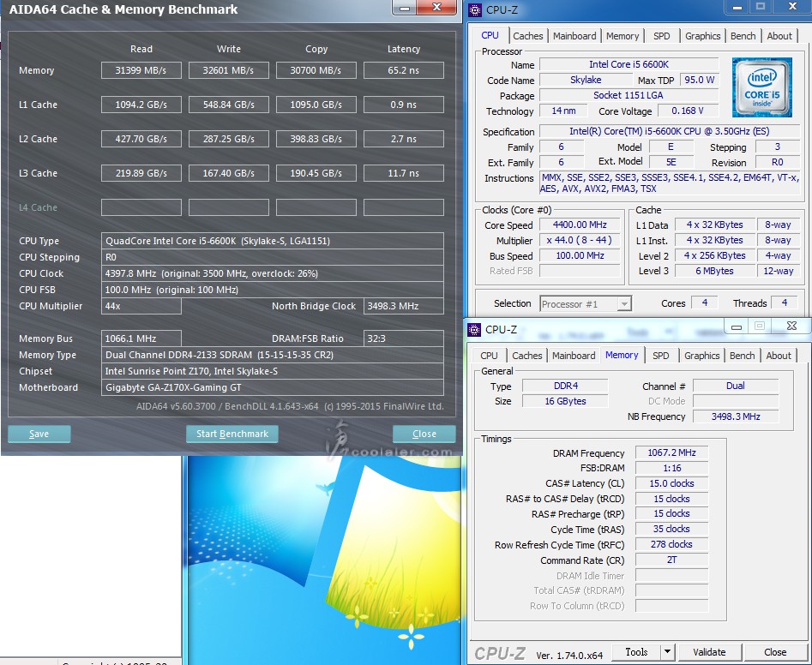
Task: Open the Caches tab in the CPU-Z memory timings window
Action: pyautogui.click(x=526, y=356)
